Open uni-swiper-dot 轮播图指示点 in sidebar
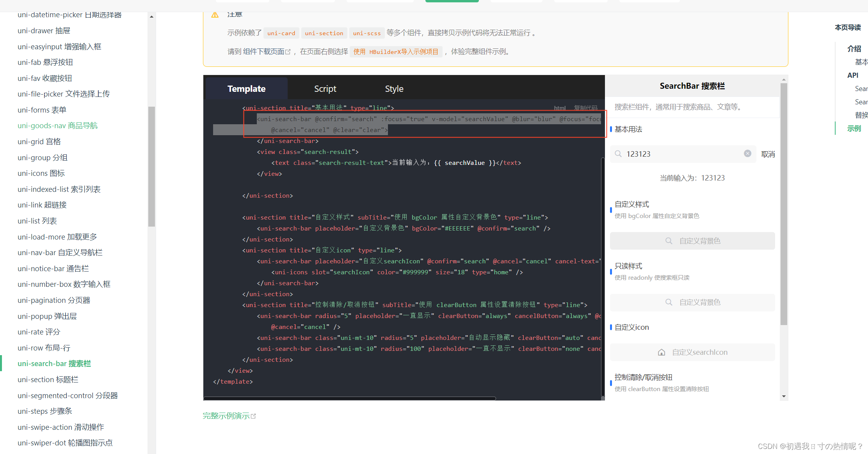 coord(65,443)
